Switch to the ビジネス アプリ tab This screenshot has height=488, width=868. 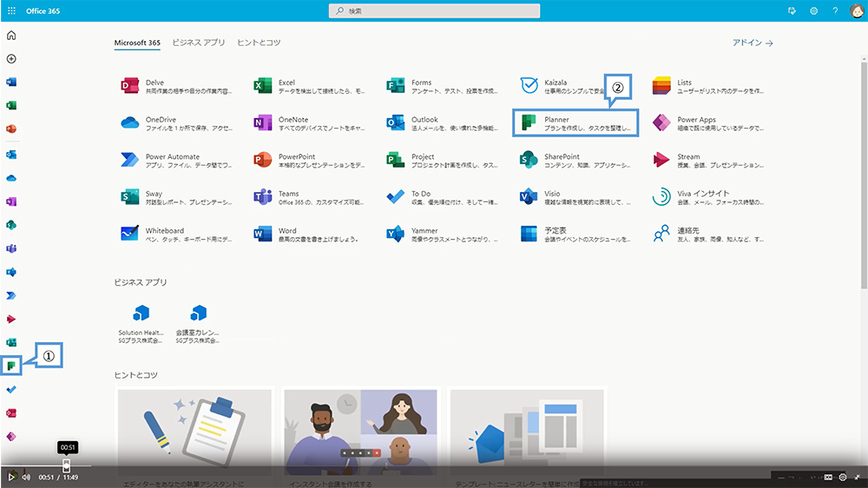point(199,43)
